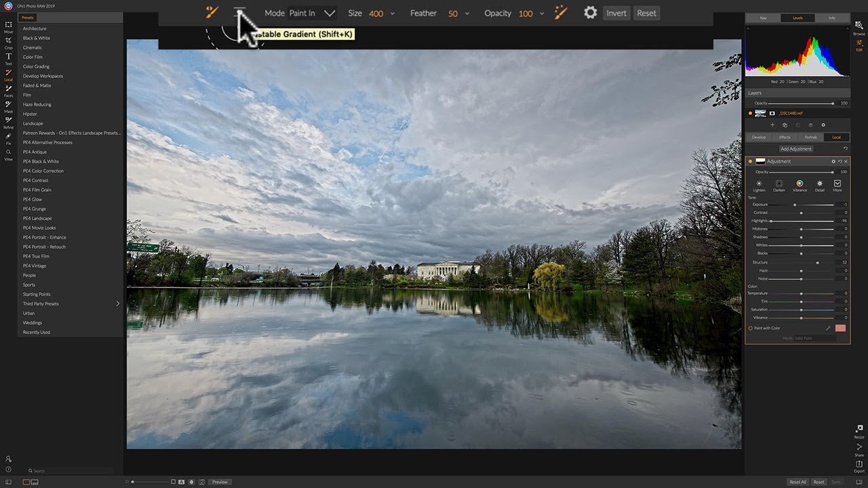Click the Reset button in options bar
The height and width of the screenshot is (488, 868).
point(647,13)
